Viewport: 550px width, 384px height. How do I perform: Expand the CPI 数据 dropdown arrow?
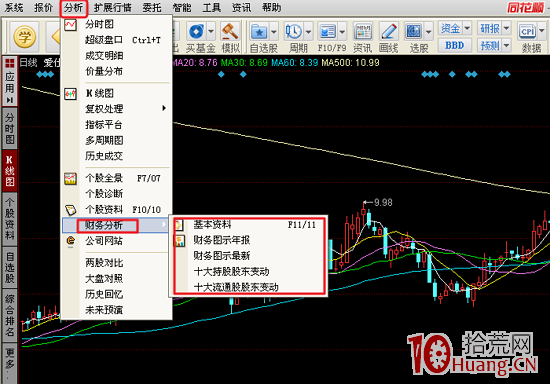(542, 32)
